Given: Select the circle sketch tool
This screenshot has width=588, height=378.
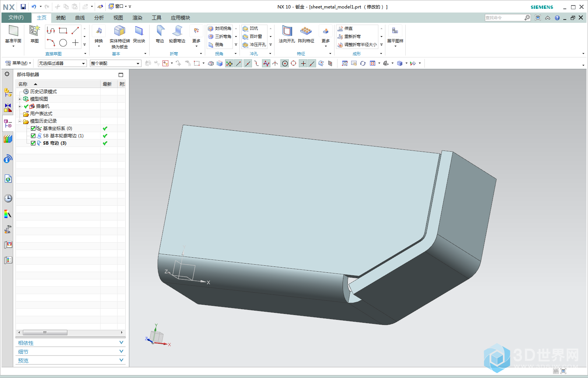Looking at the screenshot, I should click(63, 43).
